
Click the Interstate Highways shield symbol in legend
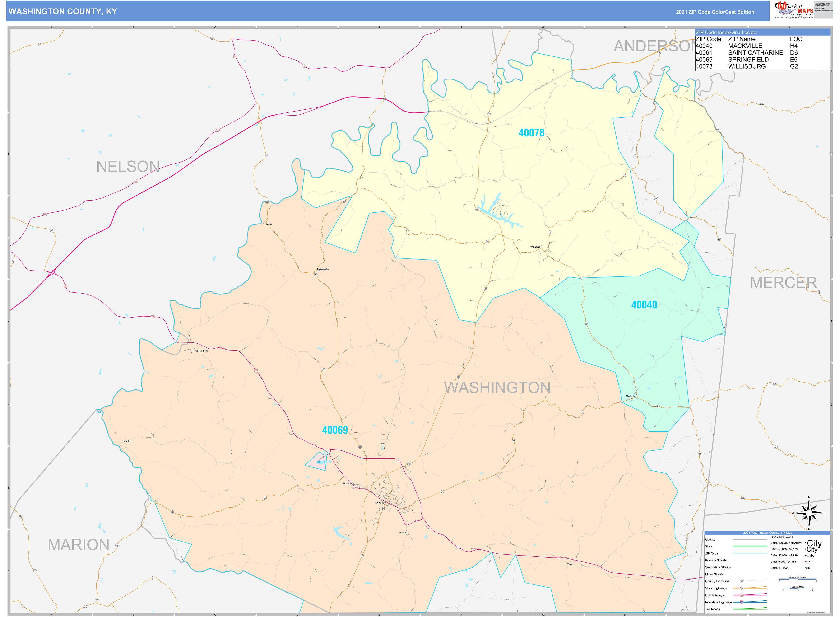[742, 602]
